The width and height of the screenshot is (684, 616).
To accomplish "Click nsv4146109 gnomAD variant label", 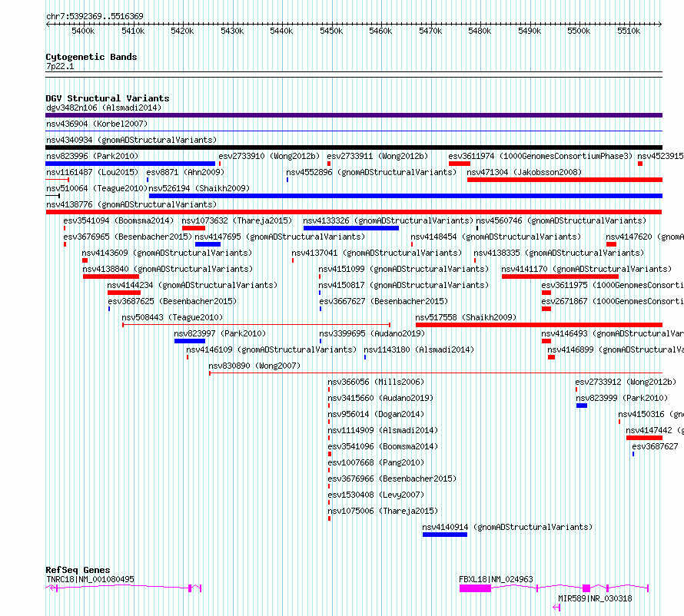I will (x=271, y=349).
